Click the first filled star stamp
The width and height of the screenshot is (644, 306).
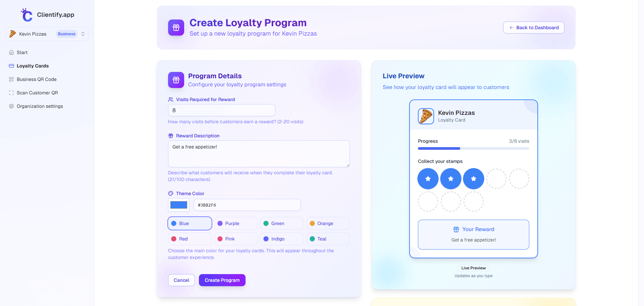(428, 179)
